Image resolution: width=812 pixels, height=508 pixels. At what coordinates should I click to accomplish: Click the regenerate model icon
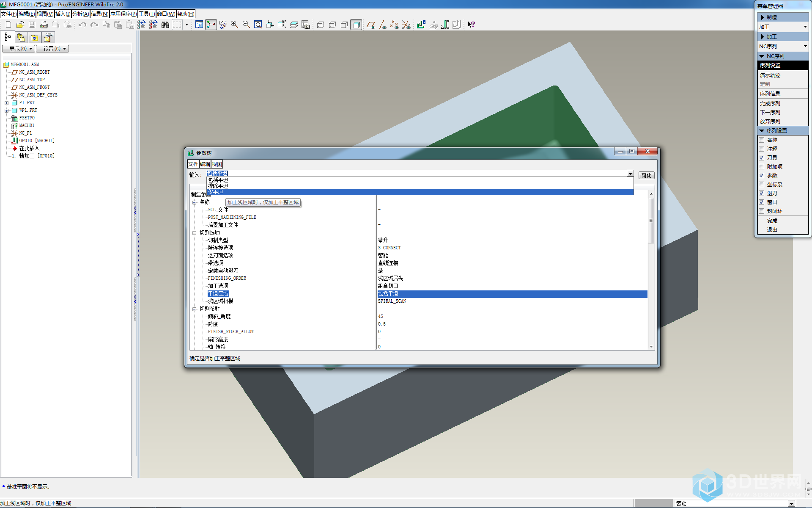[141, 25]
